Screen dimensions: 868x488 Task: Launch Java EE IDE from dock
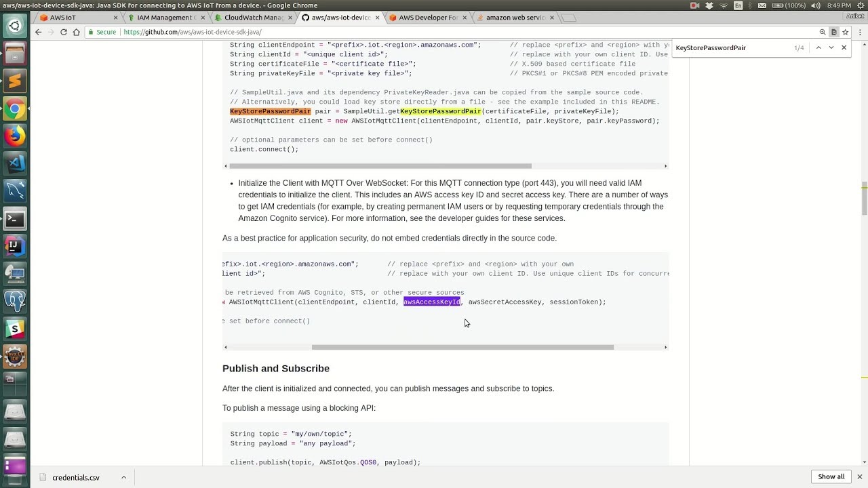[15, 356]
